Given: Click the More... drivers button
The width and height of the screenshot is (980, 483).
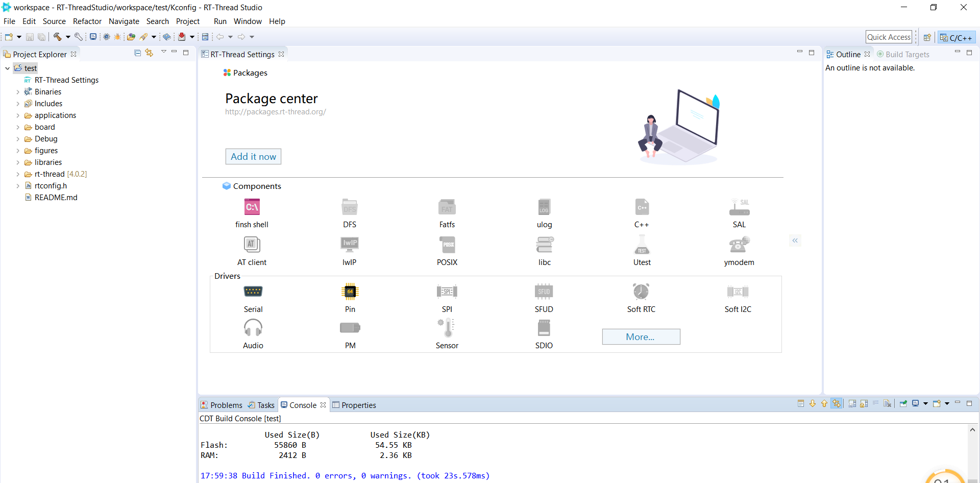Looking at the screenshot, I should click(x=641, y=337).
